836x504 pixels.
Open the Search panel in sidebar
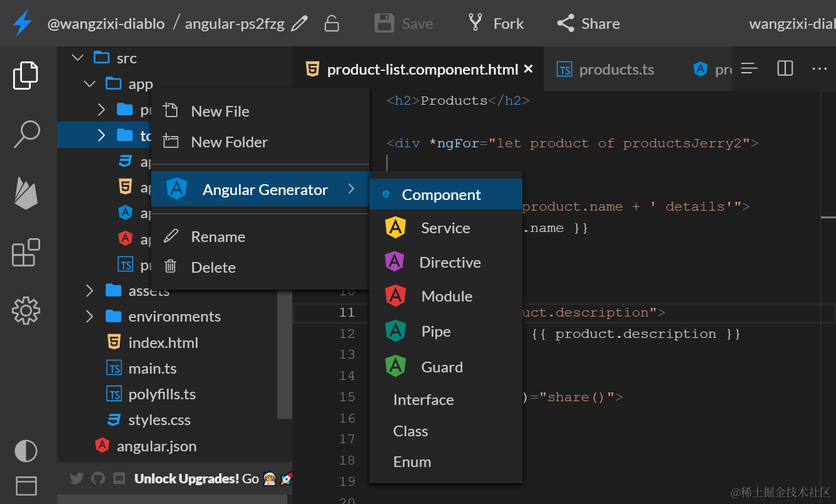[x=26, y=134]
